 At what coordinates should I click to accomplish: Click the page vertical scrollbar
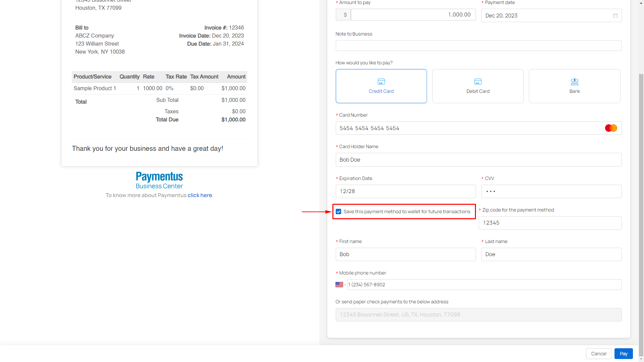tap(641, 201)
